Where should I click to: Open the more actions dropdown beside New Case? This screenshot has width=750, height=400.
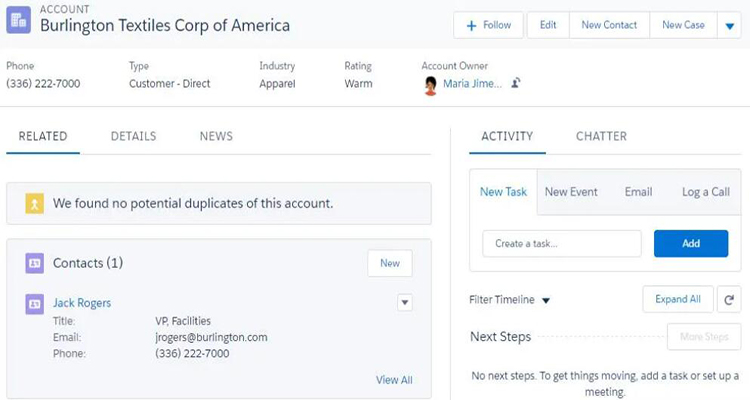729,26
